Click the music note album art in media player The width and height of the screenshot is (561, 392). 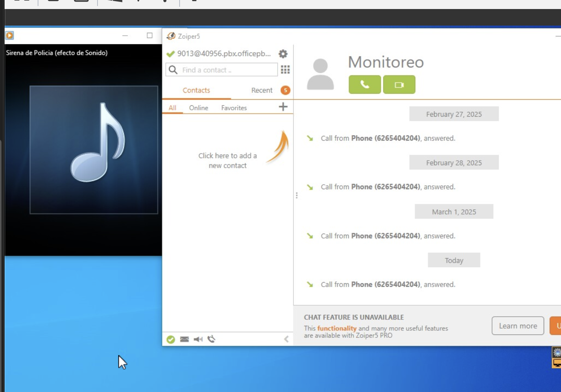click(94, 150)
